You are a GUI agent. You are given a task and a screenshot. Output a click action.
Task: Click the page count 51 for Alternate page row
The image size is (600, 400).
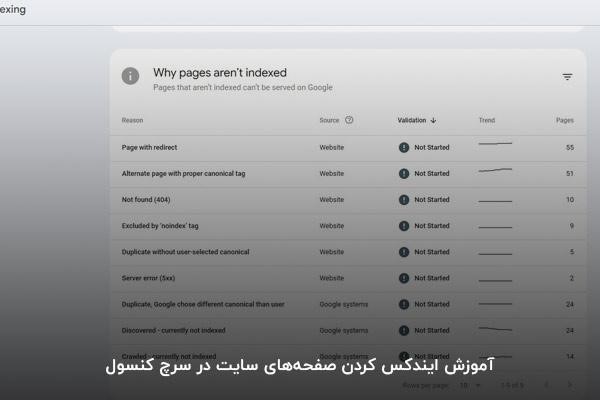(x=570, y=173)
